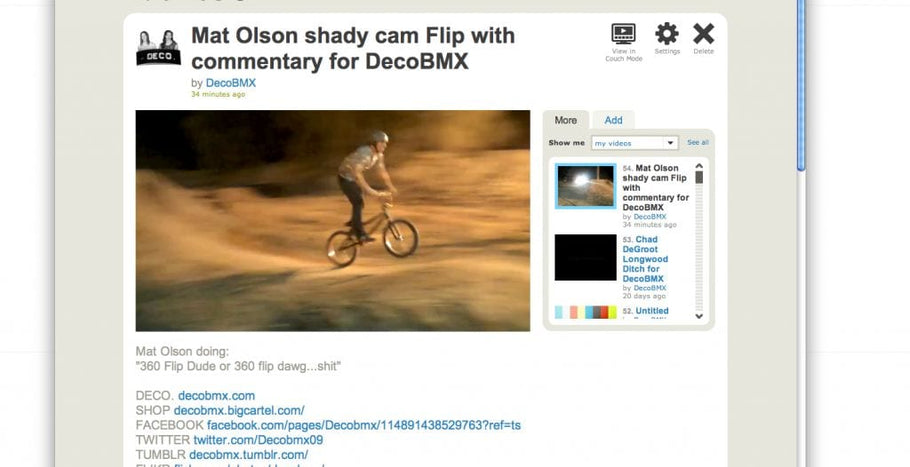Click the blue page scrollbar on right
910x467 pixels.
coord(801,85)
